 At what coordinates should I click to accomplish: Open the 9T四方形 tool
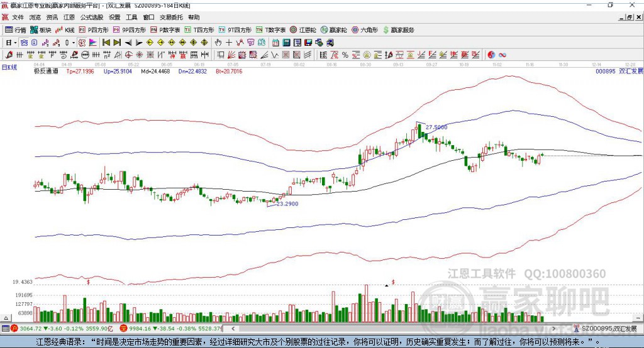pos(235,30)
